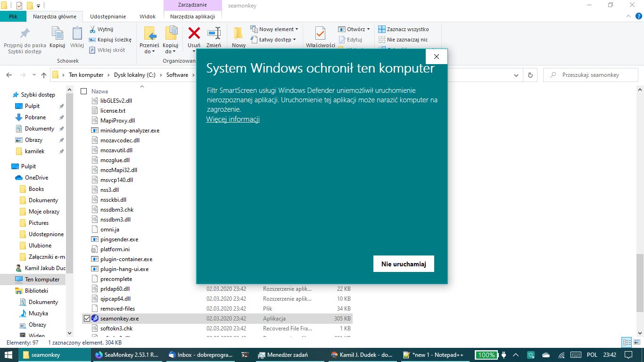The height and width of the screenshot is (362, 644).
Task: Sort by the Nazwa column header
Action: click(x=99, y=91)
